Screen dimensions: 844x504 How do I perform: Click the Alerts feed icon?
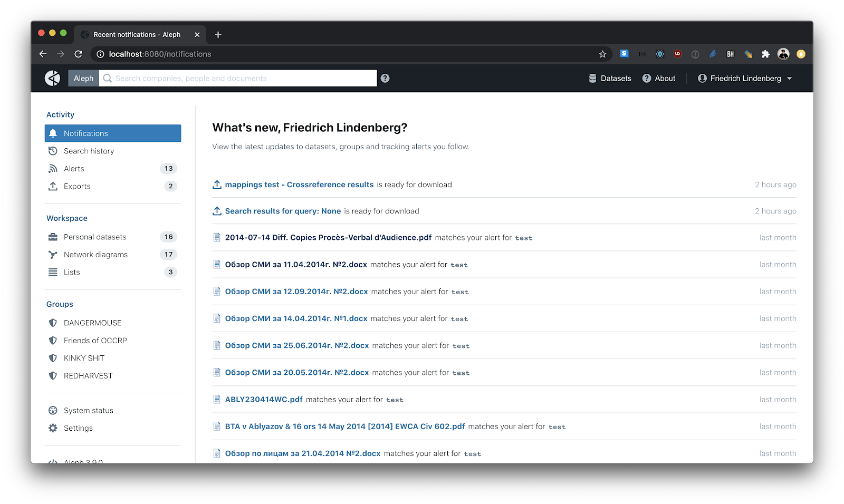(x=53, y=169)
